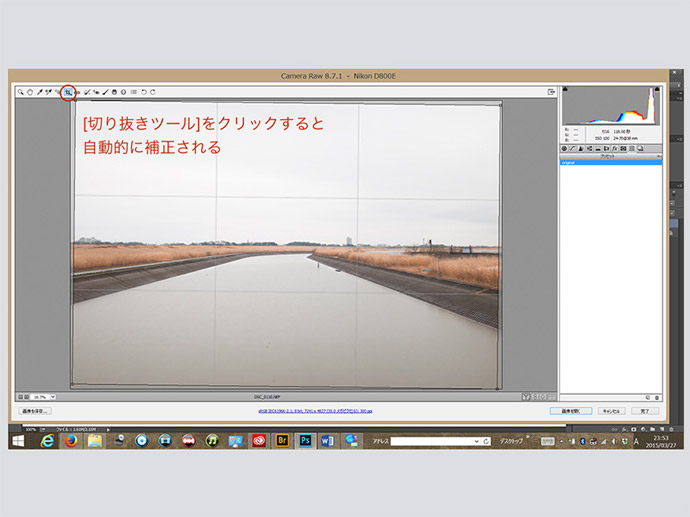Open the zoom level dropdown arrow
This screenshot has width=690, height=517.
click(53, 397)
